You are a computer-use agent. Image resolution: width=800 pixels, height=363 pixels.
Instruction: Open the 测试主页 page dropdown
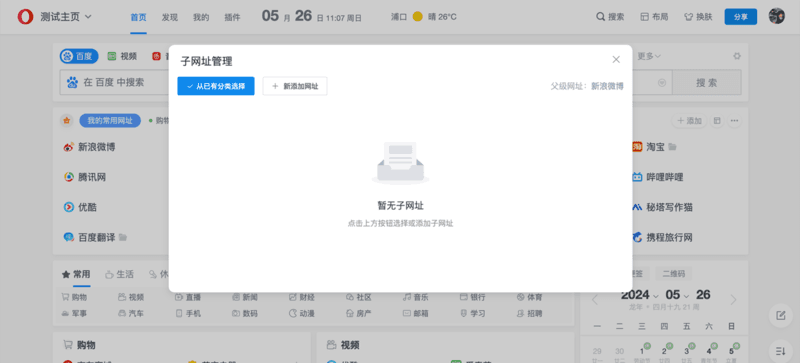[x=66, y=17]
